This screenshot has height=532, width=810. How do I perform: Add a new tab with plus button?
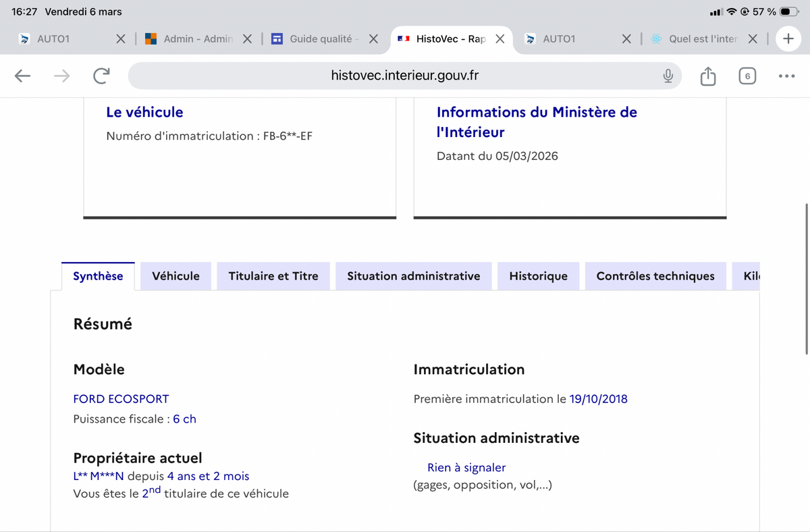coord(788,39)
